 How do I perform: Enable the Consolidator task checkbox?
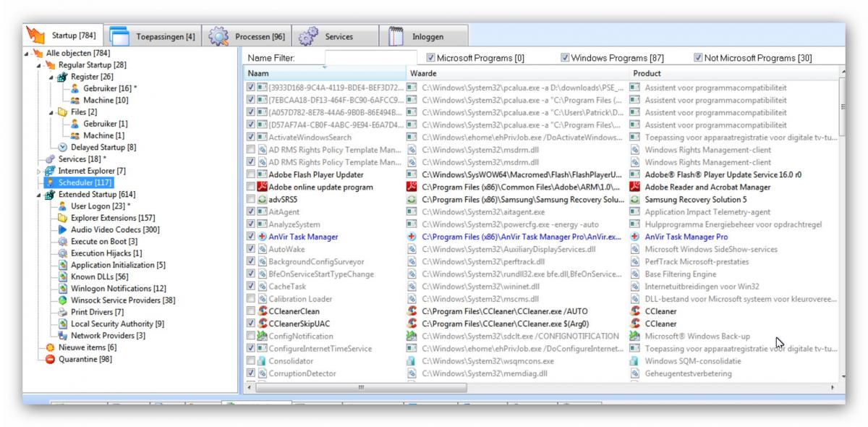[250, 361]
